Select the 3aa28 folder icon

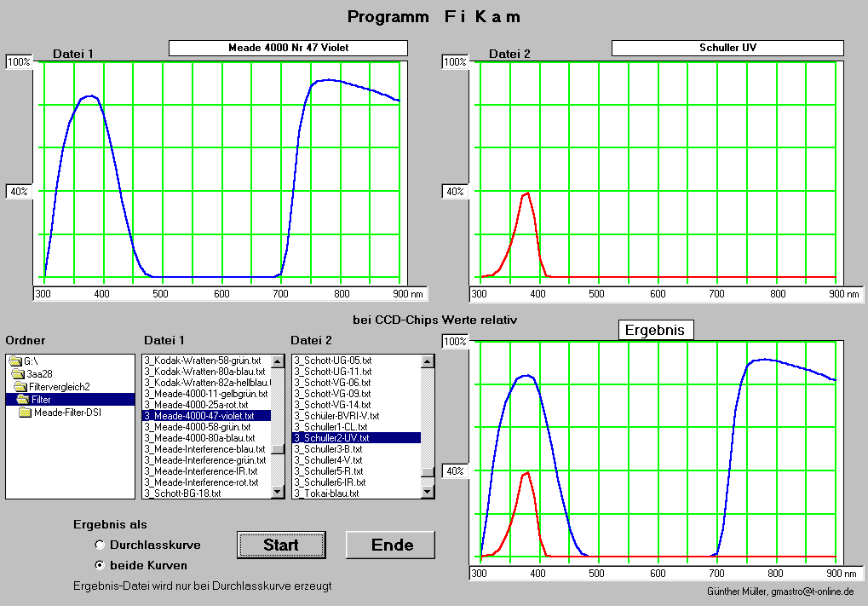point(17,374)
